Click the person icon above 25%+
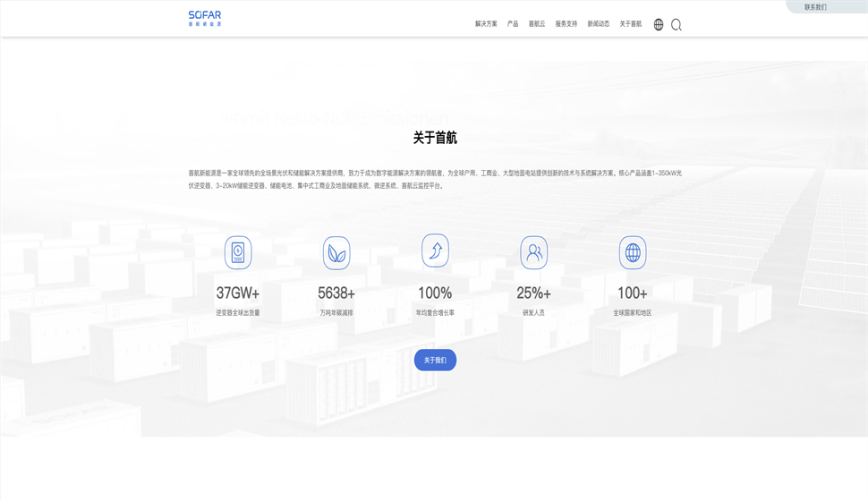 coord(534,252)
